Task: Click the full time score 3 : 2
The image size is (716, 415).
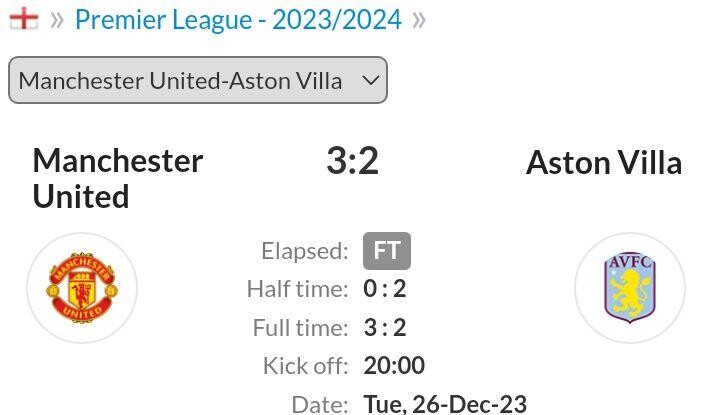Action: point(384,328)
